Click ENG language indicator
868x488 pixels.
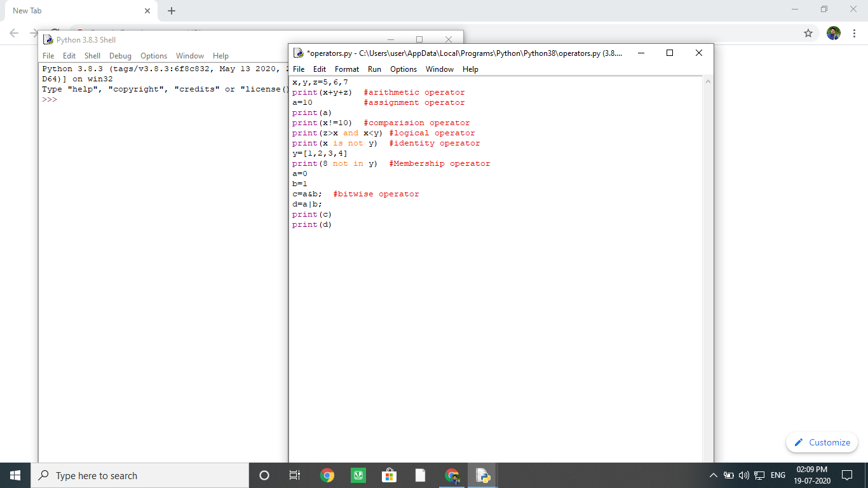pos(778,475)
